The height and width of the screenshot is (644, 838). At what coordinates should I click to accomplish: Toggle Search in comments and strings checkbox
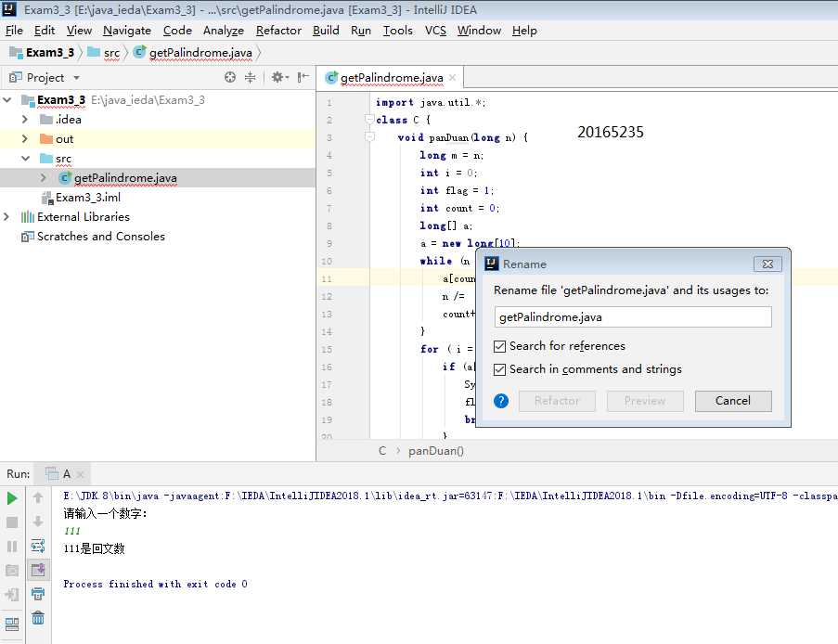499,369
